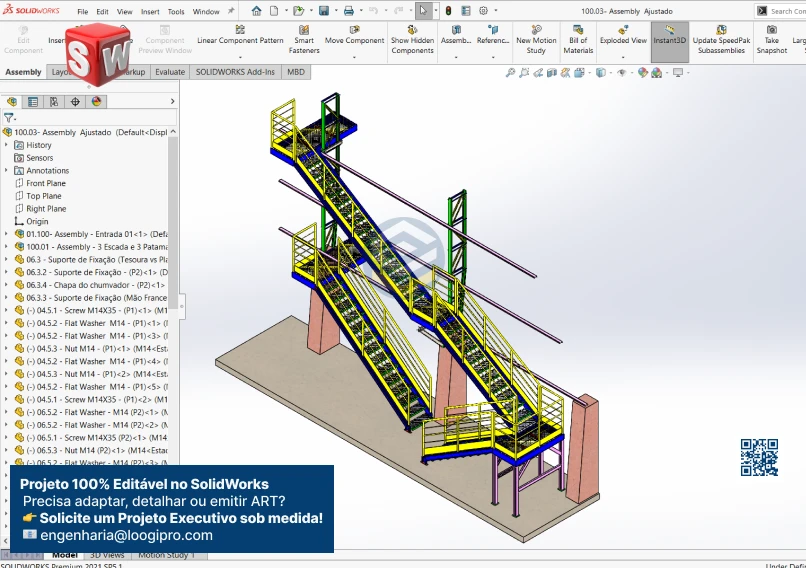806x568 pixels.
Task: Click the Smart Fasteners tool
Action: [304, 40]
